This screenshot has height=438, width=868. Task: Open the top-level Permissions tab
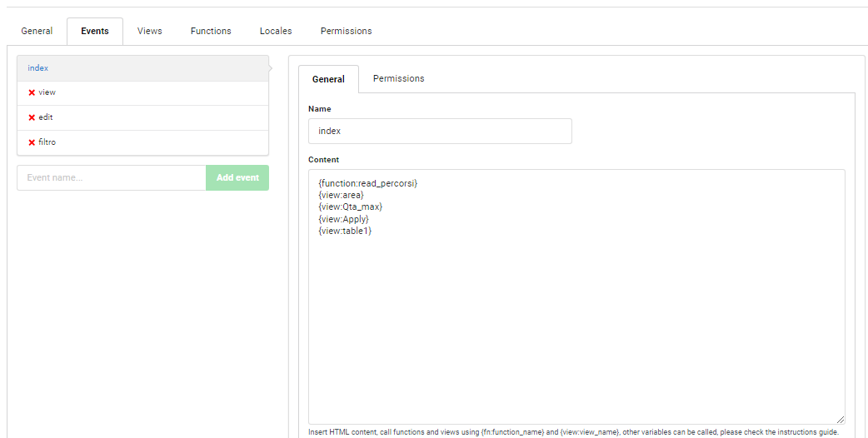click(346, 31)
